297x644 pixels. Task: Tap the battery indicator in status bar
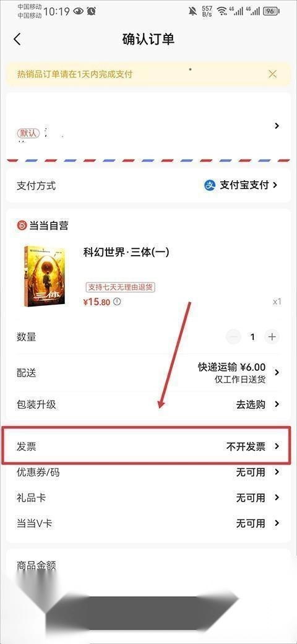pos(272,11)
